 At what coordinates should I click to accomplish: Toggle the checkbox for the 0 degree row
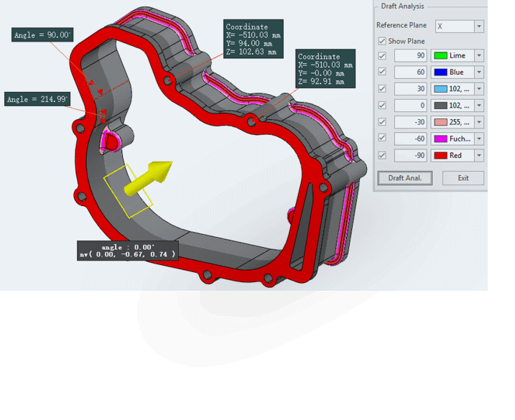coord(382,106)
